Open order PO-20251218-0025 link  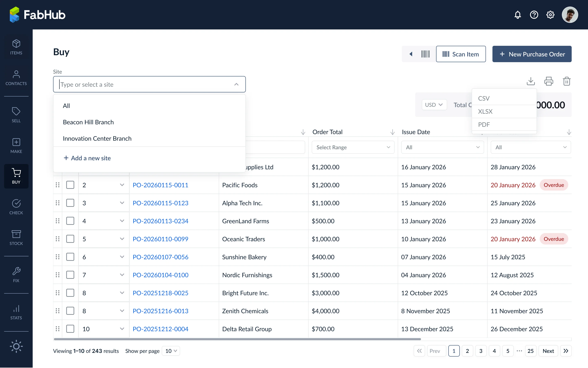pyautogui.click(x=160, y=293)
